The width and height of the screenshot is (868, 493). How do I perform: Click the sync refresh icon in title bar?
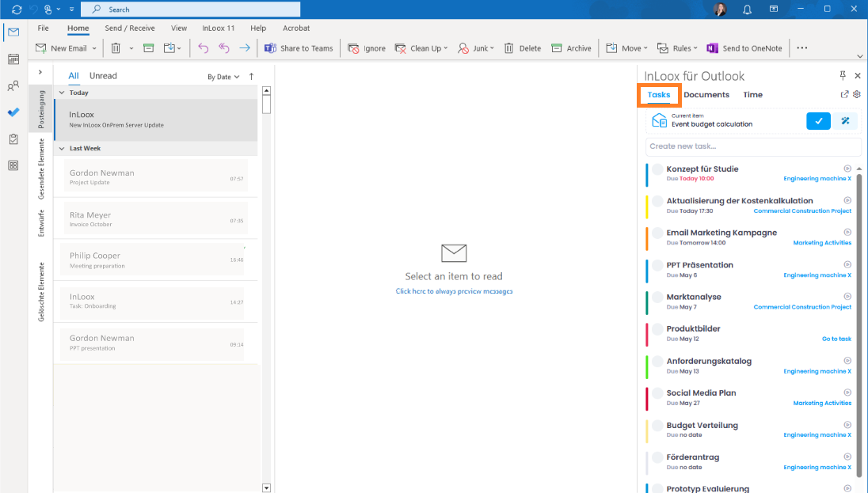(17, 9)
